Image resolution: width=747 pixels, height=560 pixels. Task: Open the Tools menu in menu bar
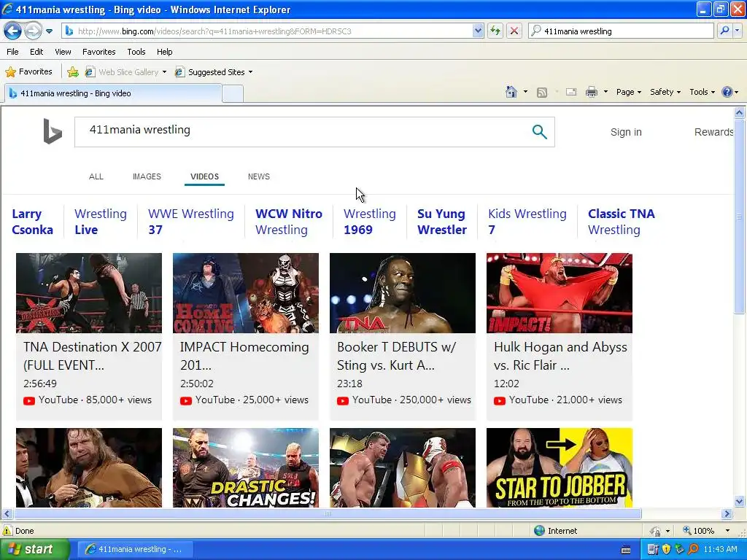[x=136, y=52]
